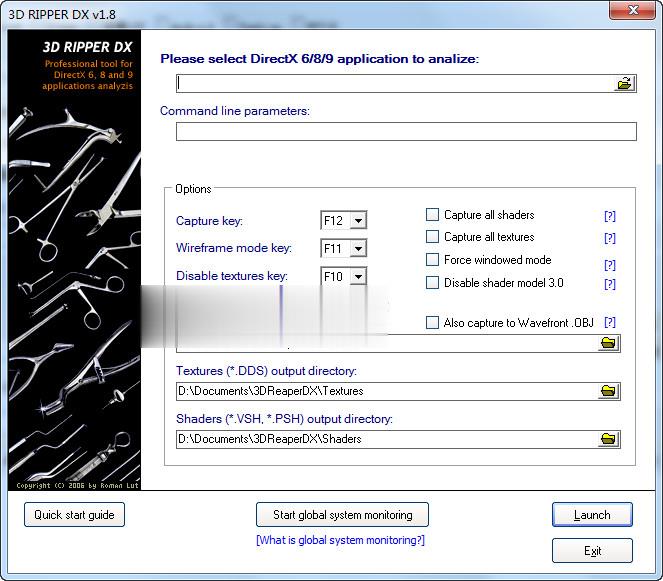This screenshot has width=663, height=581.
Task: Browse folder for Textures output directory
Action: (609, 391)
